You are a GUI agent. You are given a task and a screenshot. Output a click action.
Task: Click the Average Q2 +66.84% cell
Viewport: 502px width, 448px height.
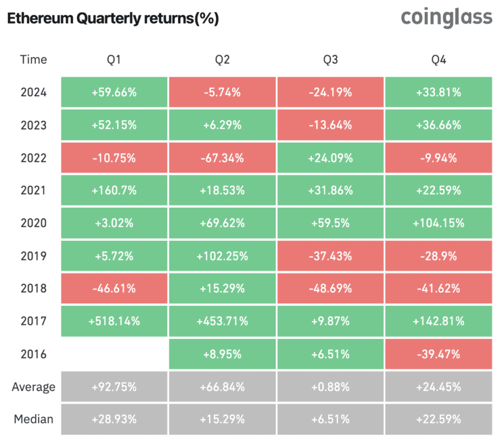pyautogui.click(x=222, y=386)
